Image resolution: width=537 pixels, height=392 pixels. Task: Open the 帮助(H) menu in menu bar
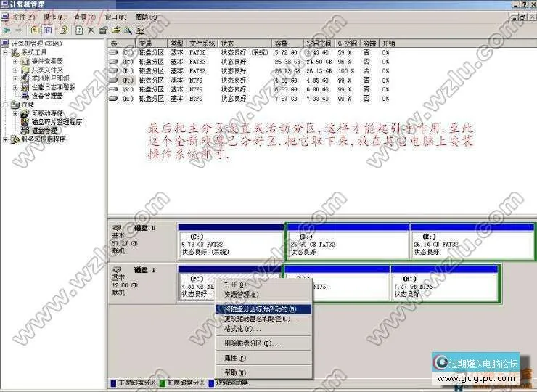[146, 17]
